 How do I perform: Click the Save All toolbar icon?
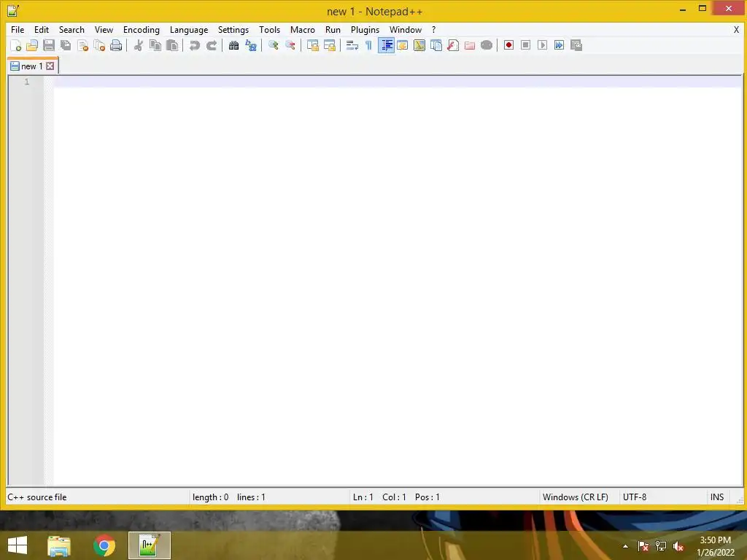pyautogui.click(x=66, y=45)
